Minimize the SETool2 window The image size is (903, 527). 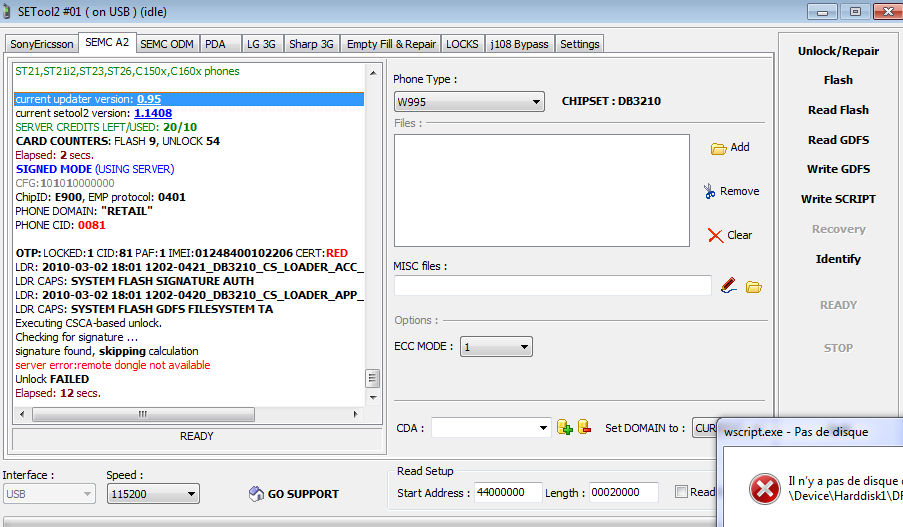(x=822, y=12)
